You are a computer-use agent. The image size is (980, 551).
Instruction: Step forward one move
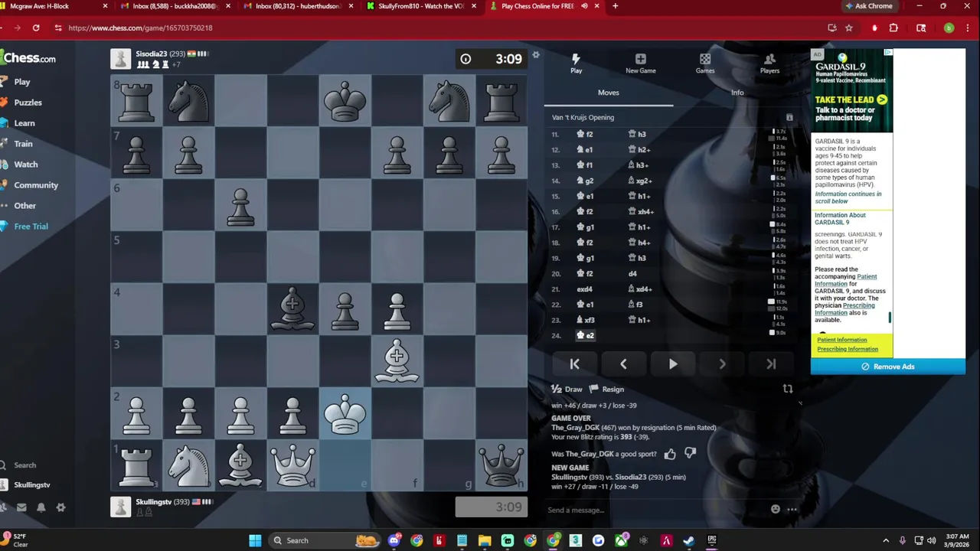(722, 364)
